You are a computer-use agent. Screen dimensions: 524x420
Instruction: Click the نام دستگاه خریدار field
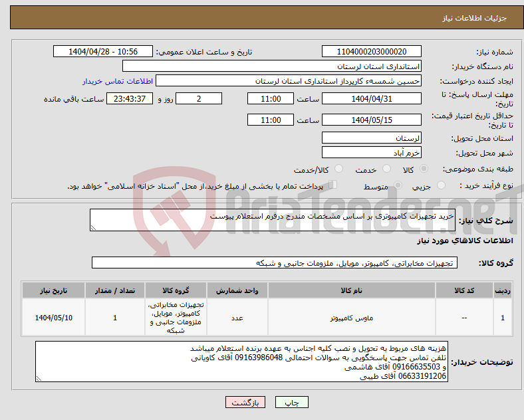pos(272,66)
